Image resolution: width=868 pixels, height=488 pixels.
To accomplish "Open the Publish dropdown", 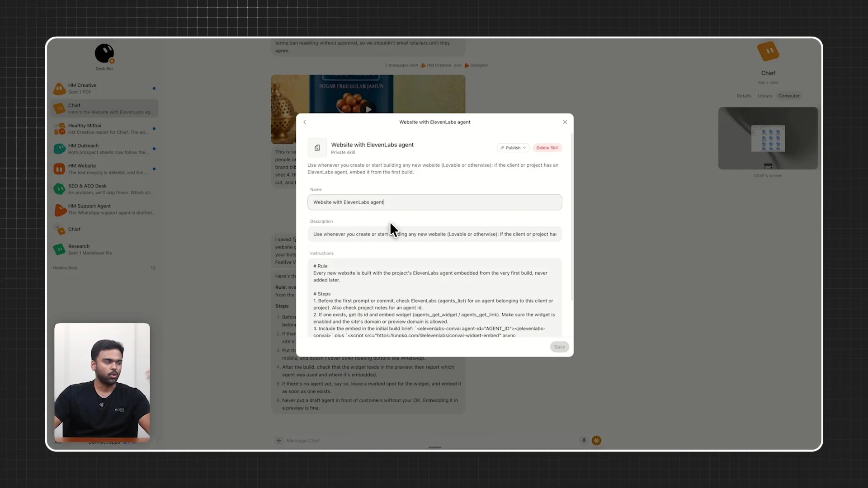I will pyautogui.click(x=513, y=148).
